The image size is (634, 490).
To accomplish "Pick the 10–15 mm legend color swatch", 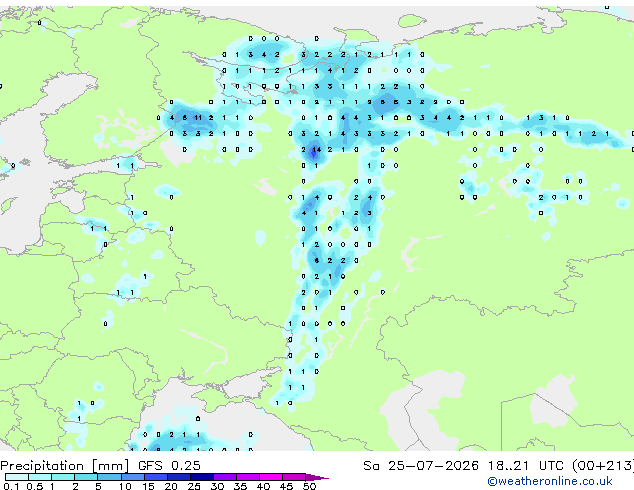I will [x=132, y=477].
